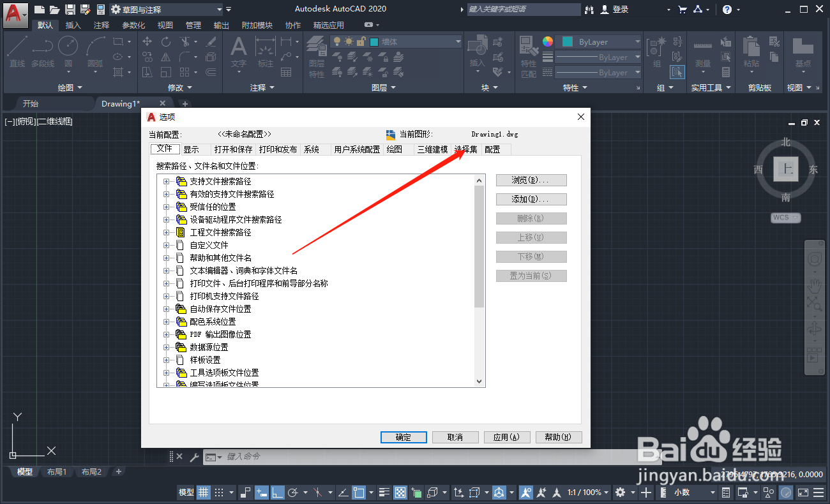The width and height of the screenshot is (830, 504).
Task: Select the Line (直线) drawing tool
Action: coord(17,51)
